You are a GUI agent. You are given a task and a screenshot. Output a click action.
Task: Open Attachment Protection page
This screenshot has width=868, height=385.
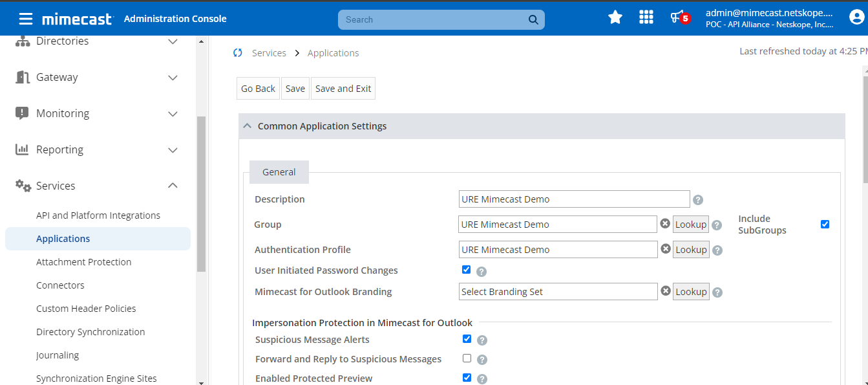click(84, 262)
